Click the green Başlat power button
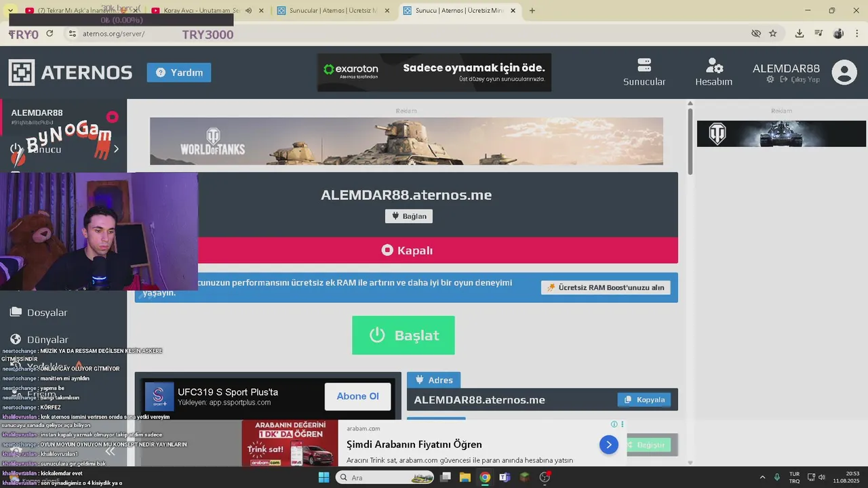 [403, 335]
